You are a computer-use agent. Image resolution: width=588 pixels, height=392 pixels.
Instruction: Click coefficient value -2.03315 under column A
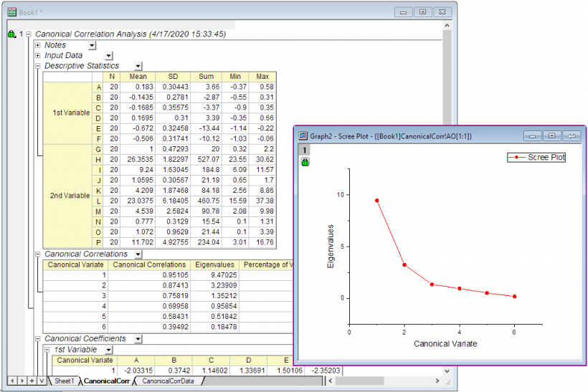136,371
